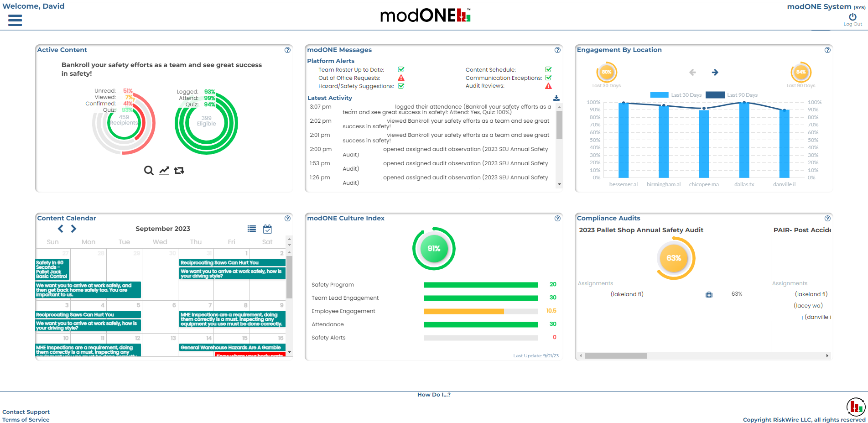Open help for Active Content panel
The image size is (868, 423).
[x=287, y=50]
